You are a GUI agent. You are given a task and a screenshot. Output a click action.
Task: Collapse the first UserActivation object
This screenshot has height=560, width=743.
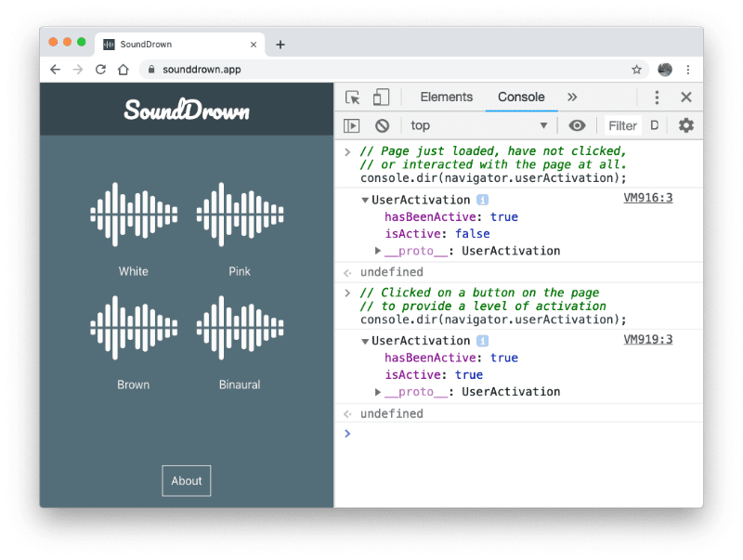(365, 199)
